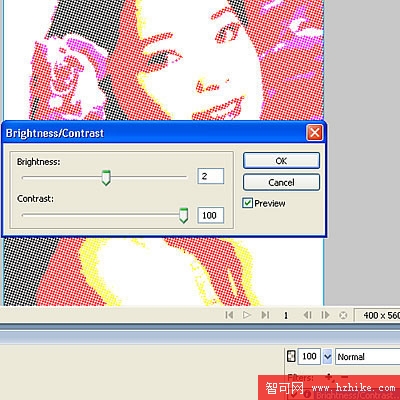Focus the opacity field showing 100
Screen dimensions: 400x400
309,356
